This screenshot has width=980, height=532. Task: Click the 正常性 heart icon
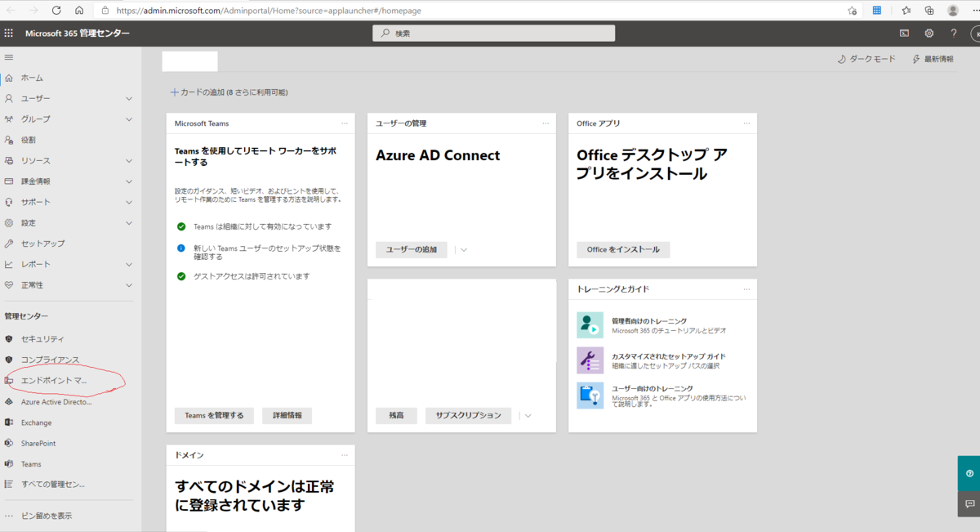click(x=9, y=285)
